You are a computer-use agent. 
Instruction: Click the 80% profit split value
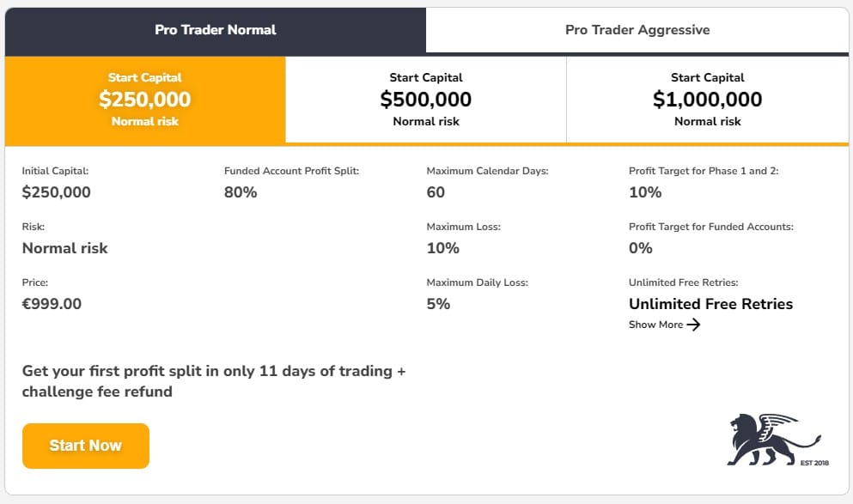[x=241, y=192]
